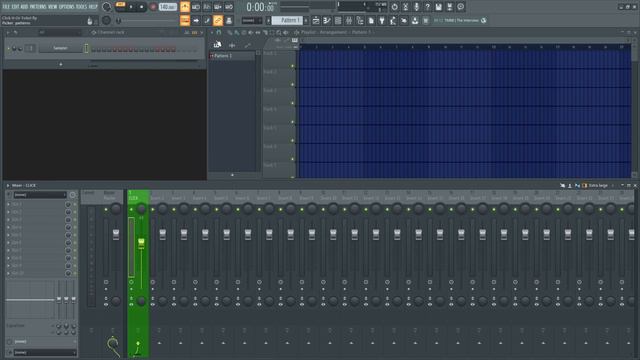Open the Channel rack options menu arrow
This screenshot has width=640, height=360.
(x=9, y=32)
